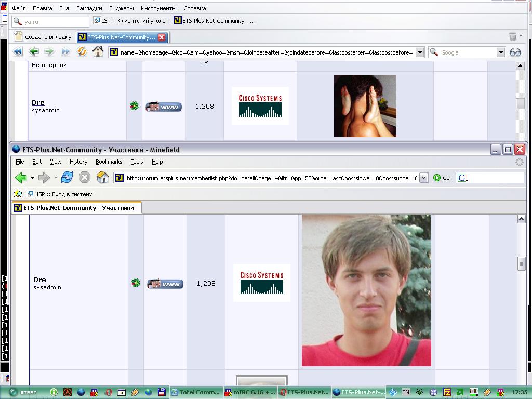The height and width of the screenshot is (399, 532).
Task: Click the glasses icon beside Opera's Google search
Action: 515,52
